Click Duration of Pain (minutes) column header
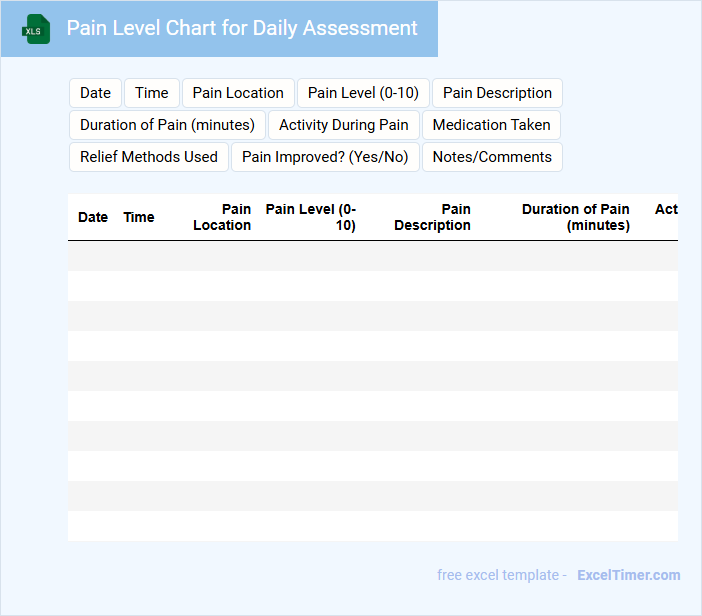 pyautogui.click(x=576, y=217)
